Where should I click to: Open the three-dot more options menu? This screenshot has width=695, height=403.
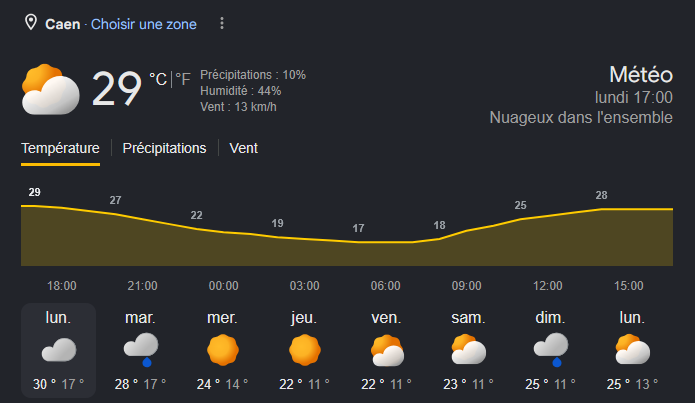pyautogui.click(x=222, y=23)
